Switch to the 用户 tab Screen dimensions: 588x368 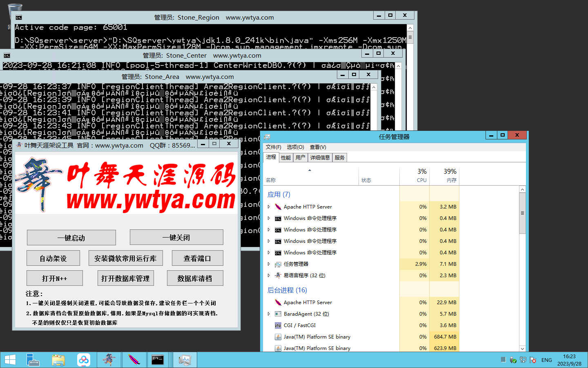point(301,158)
